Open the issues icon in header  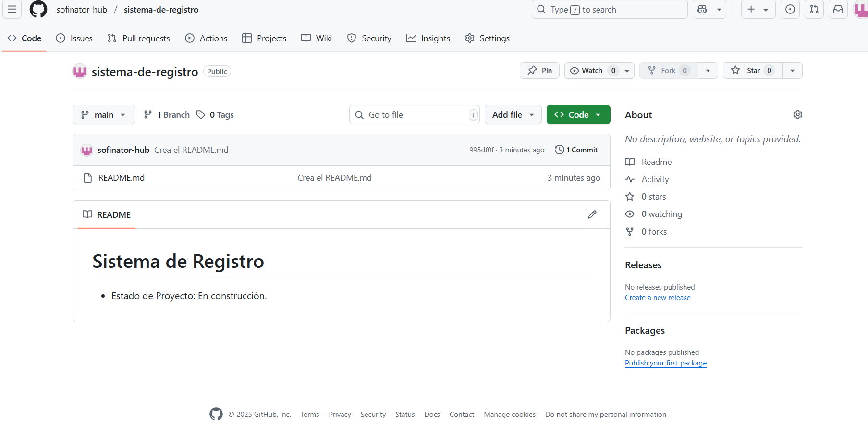pyautogui.click(x=790, y=9)
